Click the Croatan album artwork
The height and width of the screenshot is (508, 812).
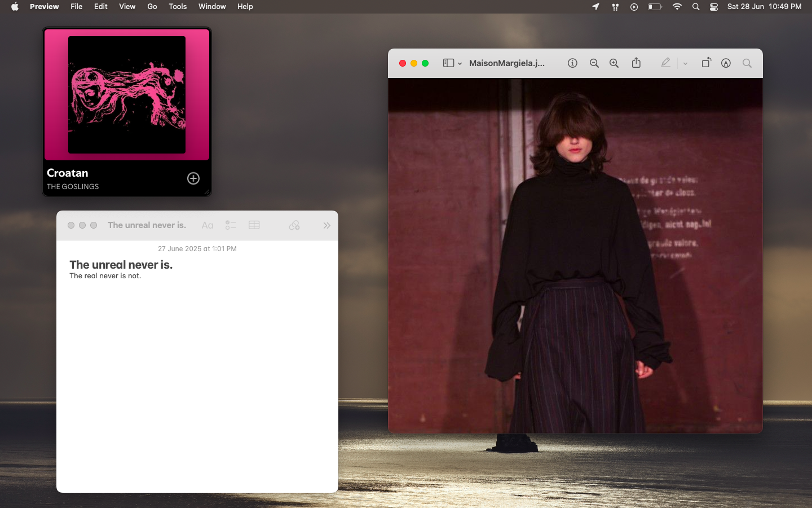pos(127,95)
